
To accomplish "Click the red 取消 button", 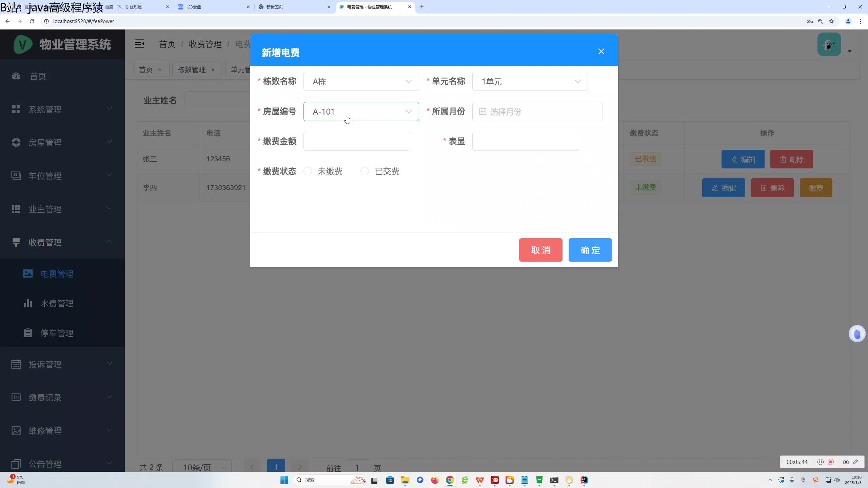I will [540, 250].
